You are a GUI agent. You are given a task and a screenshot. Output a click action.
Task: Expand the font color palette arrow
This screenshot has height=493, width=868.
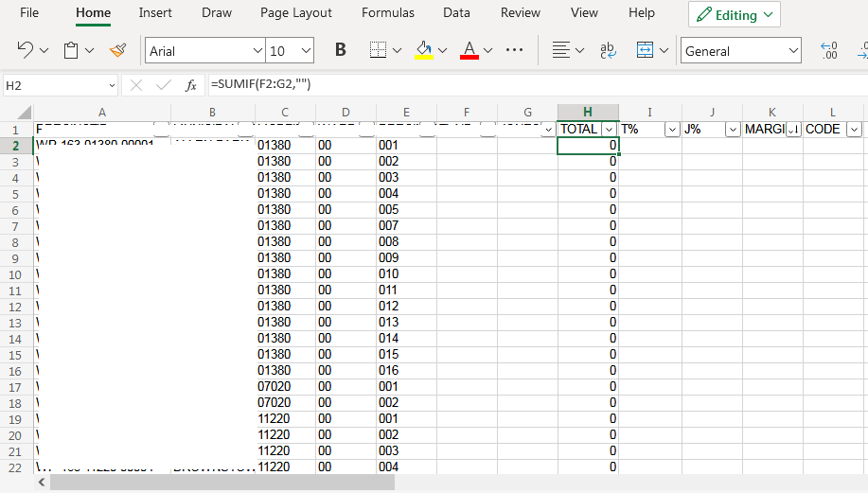tap(487, 51)
